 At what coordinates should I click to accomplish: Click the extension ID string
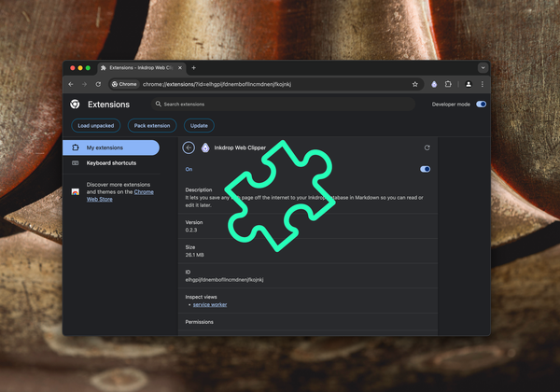click(x=224, y=280)
